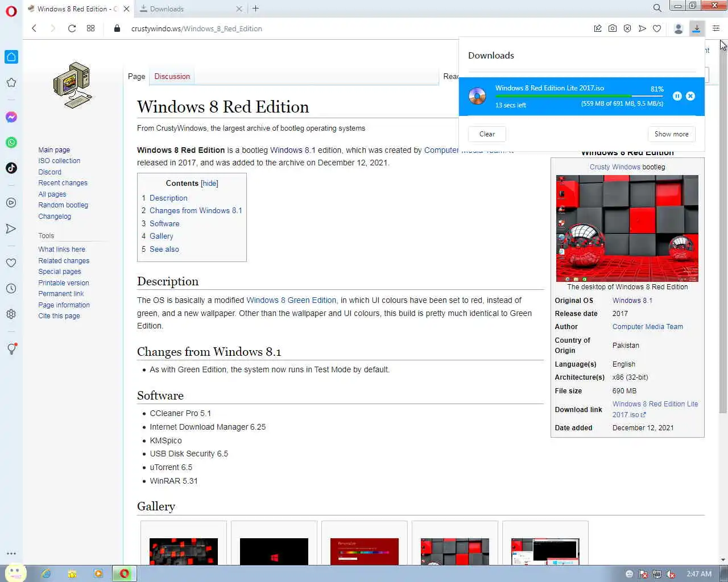The height and width of the screenshot is (582, 728).
Task: Open WhatsApp in the Opera sidebar
Action: pyautogui.click(x=11, y=143)
